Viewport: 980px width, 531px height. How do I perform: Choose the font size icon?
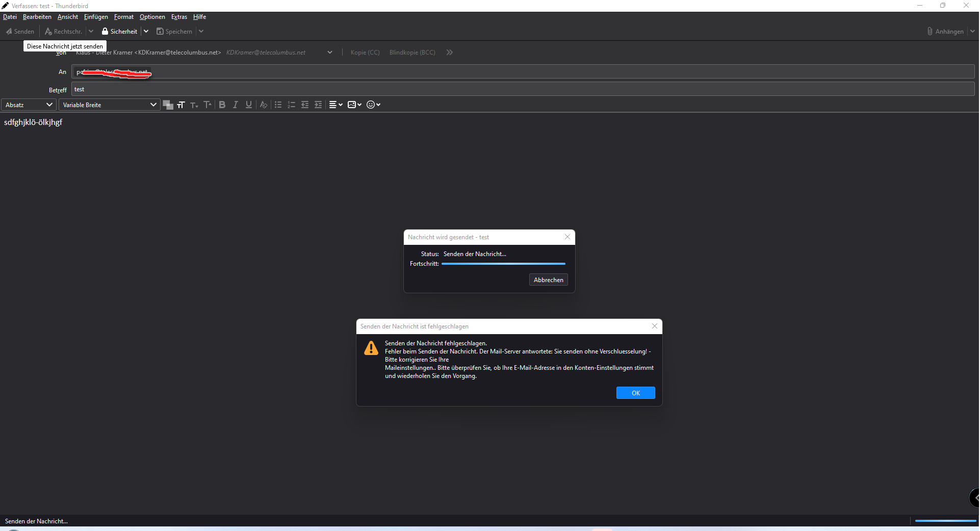click(x=180, y=105)
